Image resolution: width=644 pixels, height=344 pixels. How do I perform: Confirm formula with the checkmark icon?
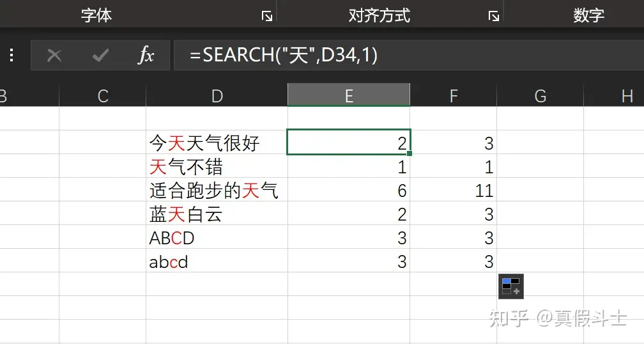100,56
